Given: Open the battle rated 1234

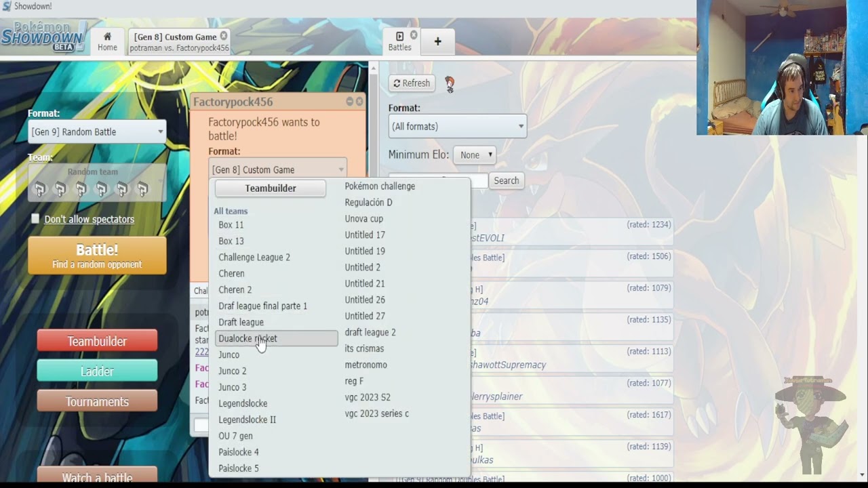Looking at the screenshot, I should point(571,232).
